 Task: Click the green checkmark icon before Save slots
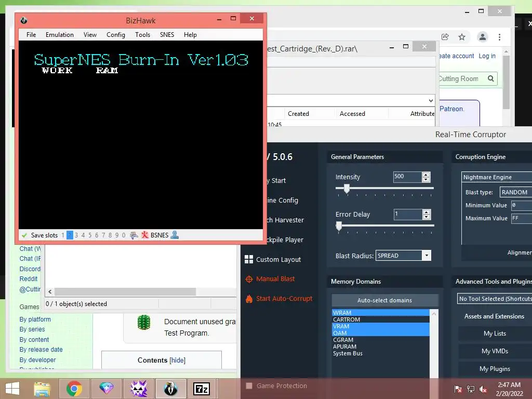pyautogui.click(x=24, y=235)
